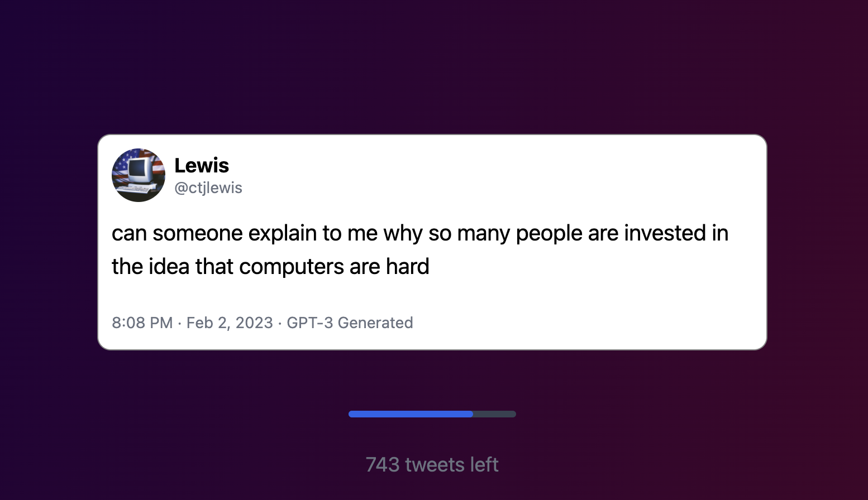The width and height of the screenshot is (868, 500).
Task: Open the profile via display name Lewis
Action: [x=202, y=166]
